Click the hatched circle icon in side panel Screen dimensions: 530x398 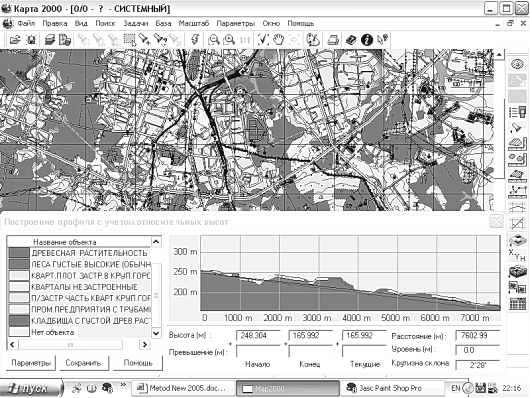[x=517, y=64]
